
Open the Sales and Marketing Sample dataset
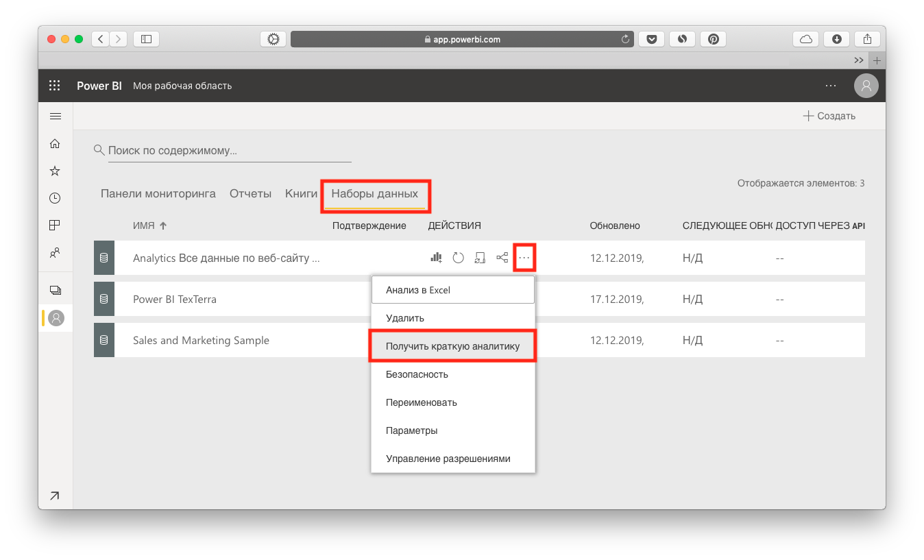click(201, 340)
